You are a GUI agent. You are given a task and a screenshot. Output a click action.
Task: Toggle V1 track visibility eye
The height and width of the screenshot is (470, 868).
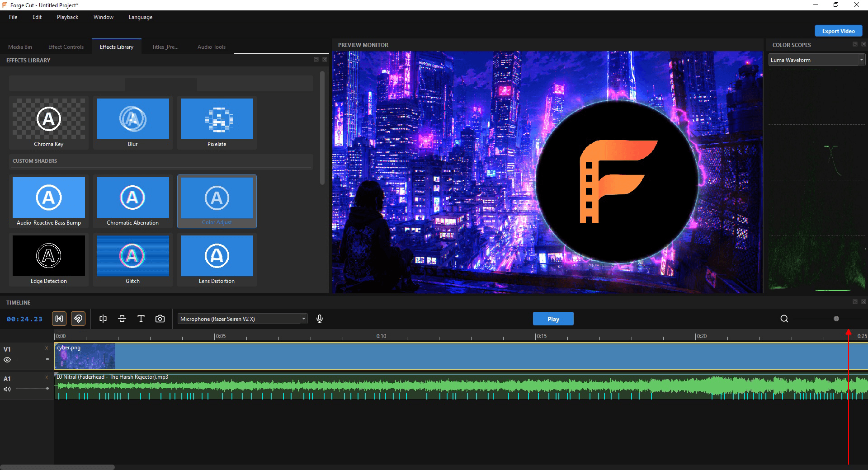pos(7,360)
